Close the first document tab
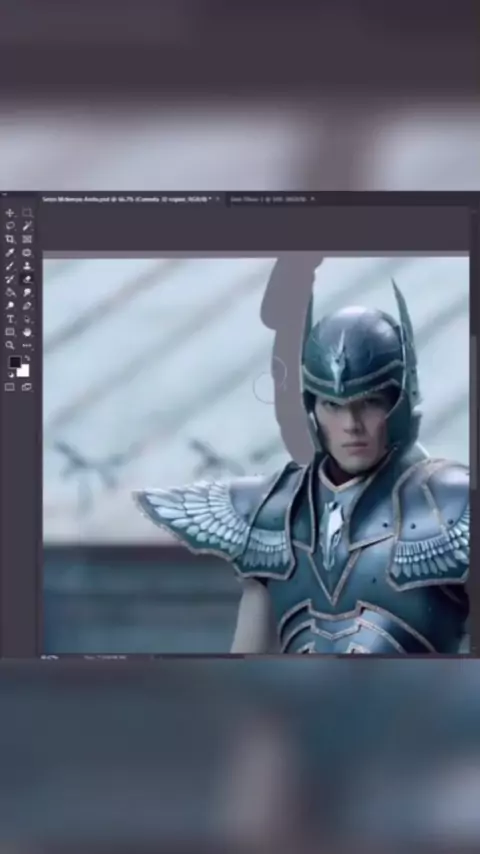Screen dimensions: 480x854 [217, 199]
